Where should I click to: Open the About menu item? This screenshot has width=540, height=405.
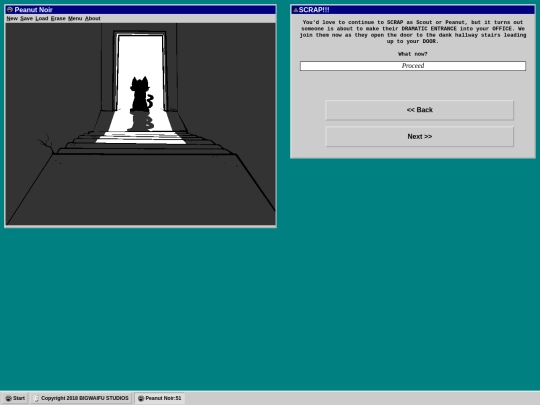pos(93,19)
